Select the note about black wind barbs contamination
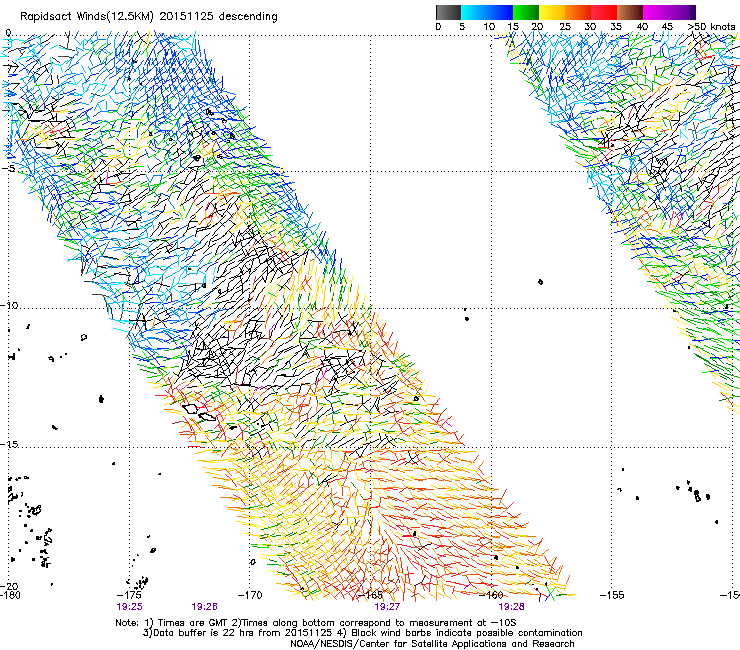 pyautogui.click(x=462, y=633)
